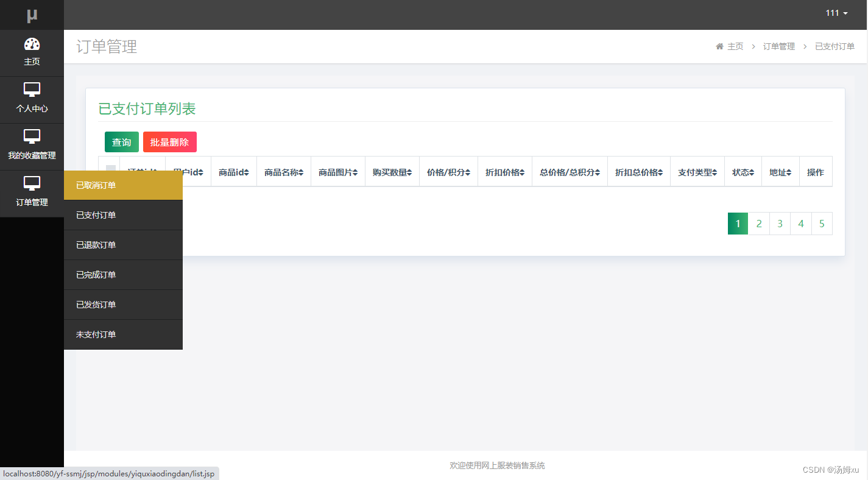
Task: Go to pagination page 2
Action: coord(759,224)
